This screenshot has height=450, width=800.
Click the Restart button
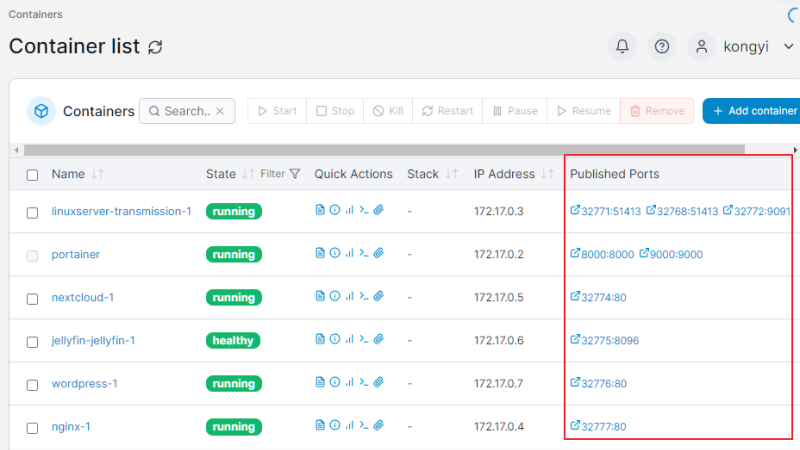point(447,111)
